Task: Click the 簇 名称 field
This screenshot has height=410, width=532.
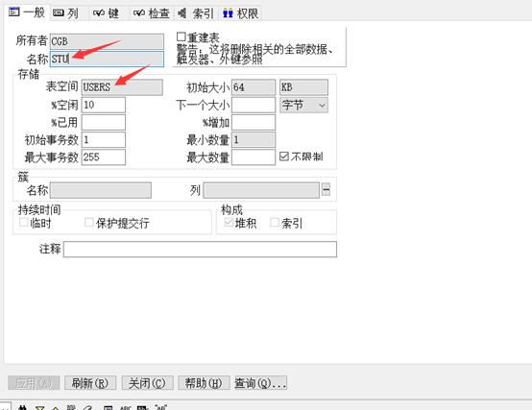Action: click(x=101, y=190)
